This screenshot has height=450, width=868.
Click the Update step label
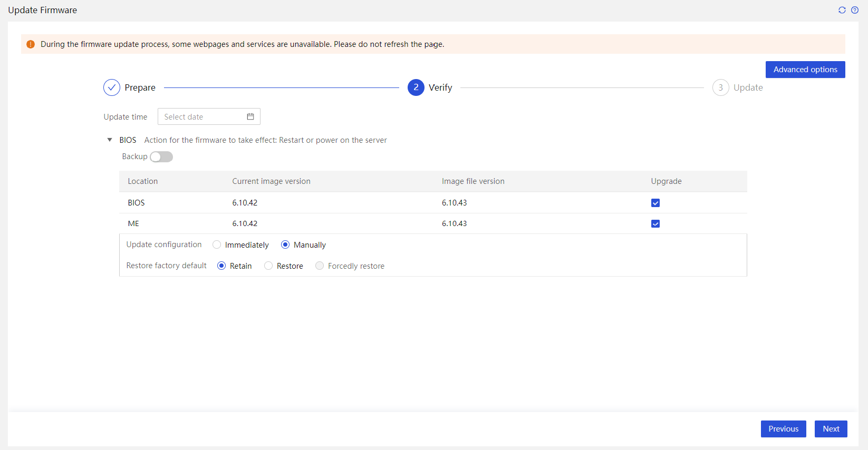[748, 87]
